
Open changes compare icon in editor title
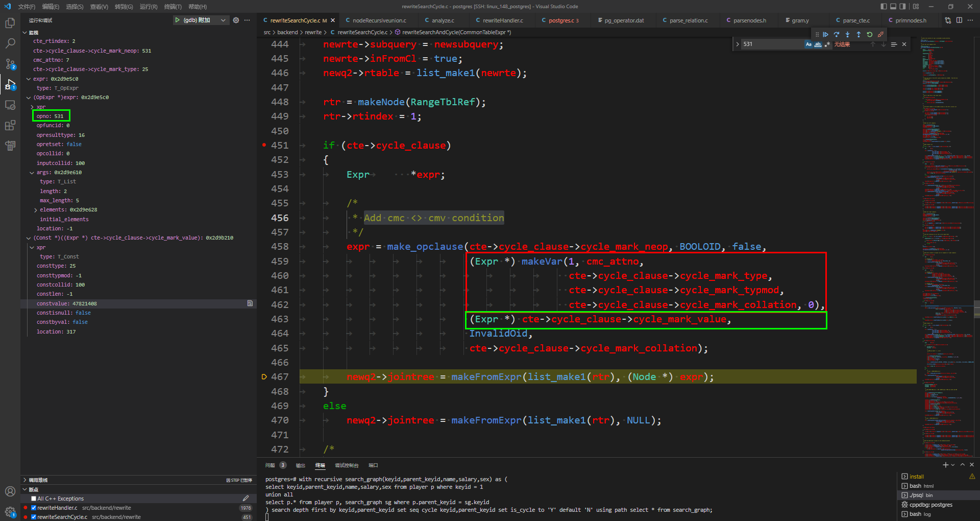click(x=948, y=20)
